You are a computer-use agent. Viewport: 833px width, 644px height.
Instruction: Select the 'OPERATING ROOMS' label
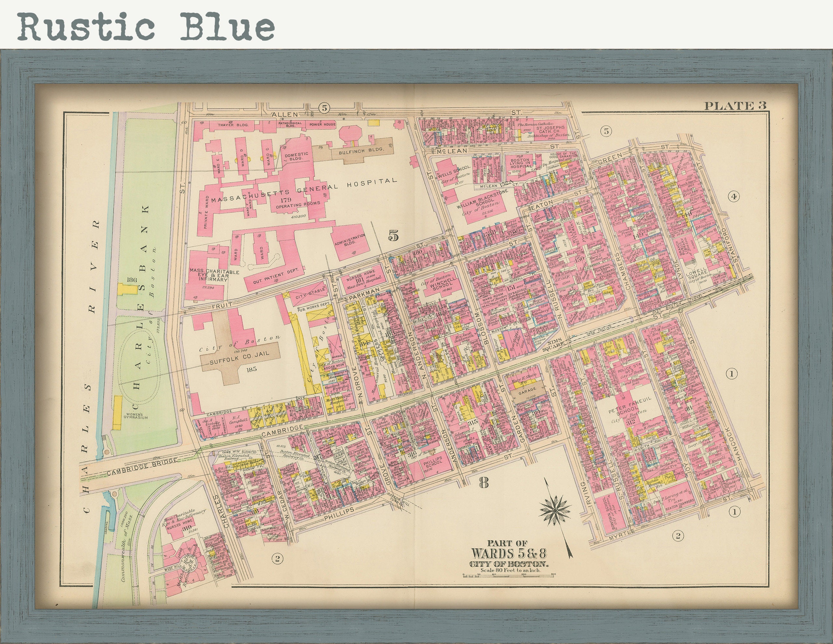[298, 205]
